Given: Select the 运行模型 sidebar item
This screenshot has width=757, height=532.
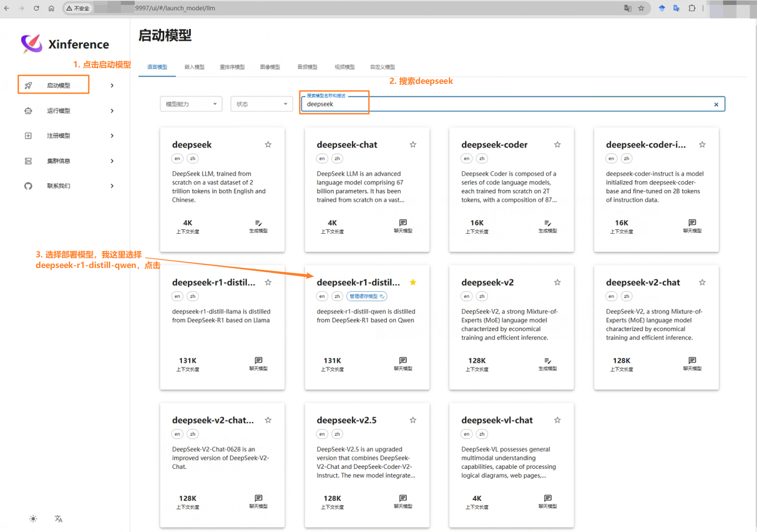Looking at the screenshot, I should (58, 111).
